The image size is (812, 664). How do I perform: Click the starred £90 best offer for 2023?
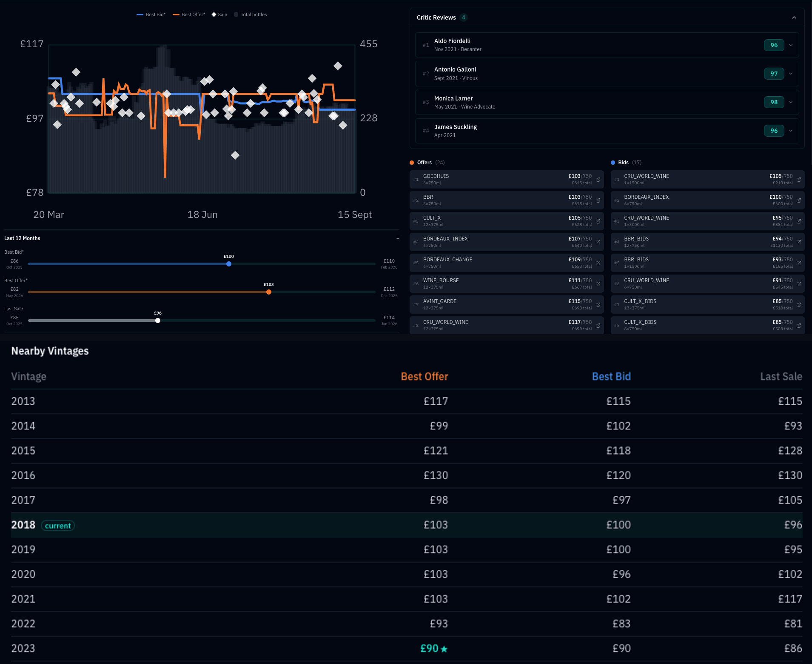click(434, 648)
